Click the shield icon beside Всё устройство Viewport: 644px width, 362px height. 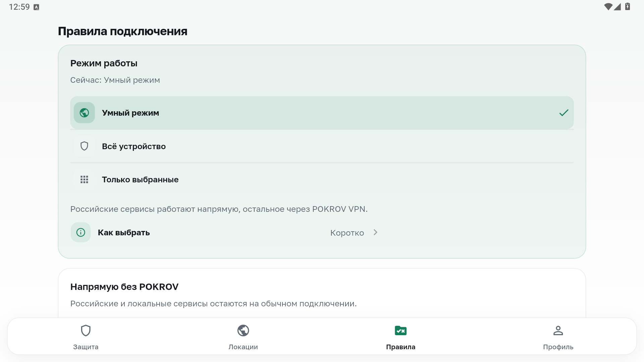[x=84, y=146]
